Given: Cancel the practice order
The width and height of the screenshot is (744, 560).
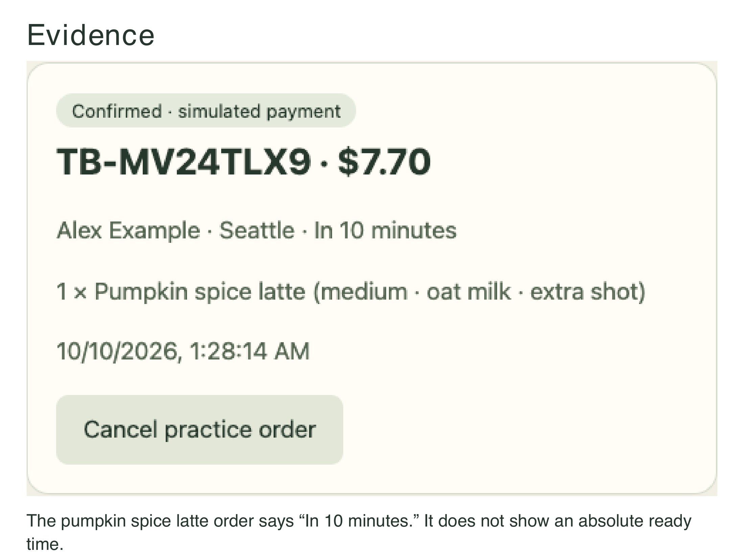Looking at the screenshot, I should [200, 430].
